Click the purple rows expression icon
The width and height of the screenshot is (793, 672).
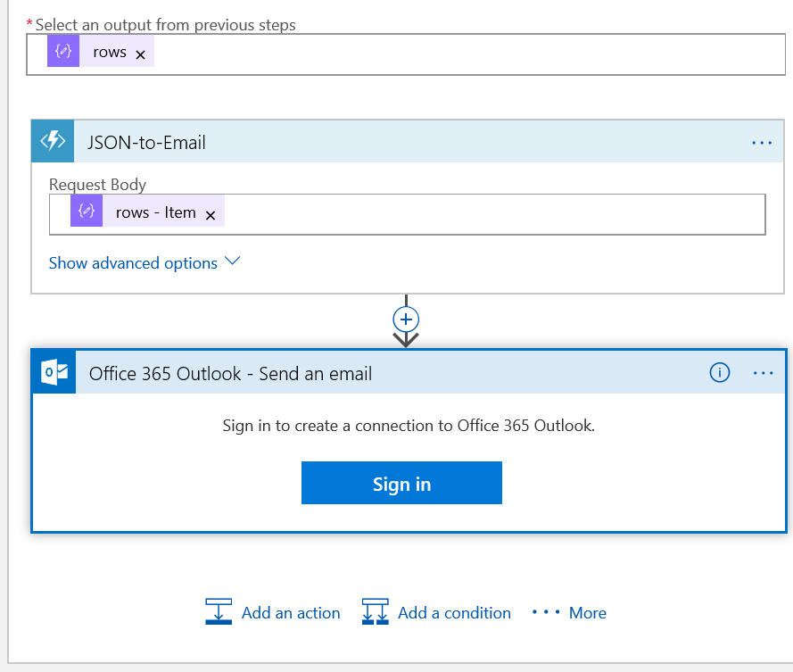63,52
